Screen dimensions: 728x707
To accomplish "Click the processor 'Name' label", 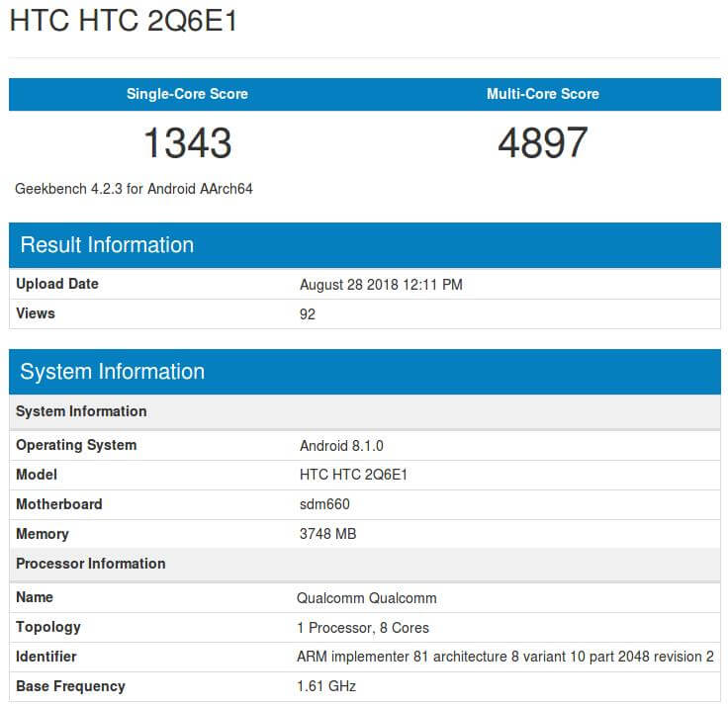I will [35, 597].
